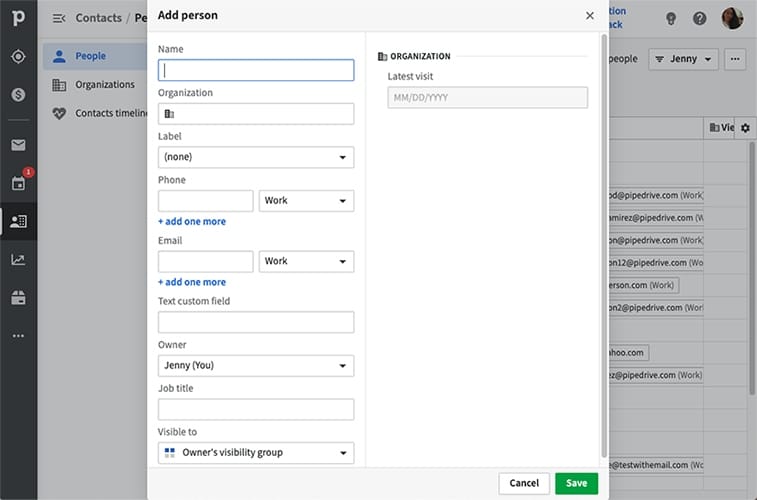Click erson.com (Work) email in list

pyautogui.click(x=644, y=285)
